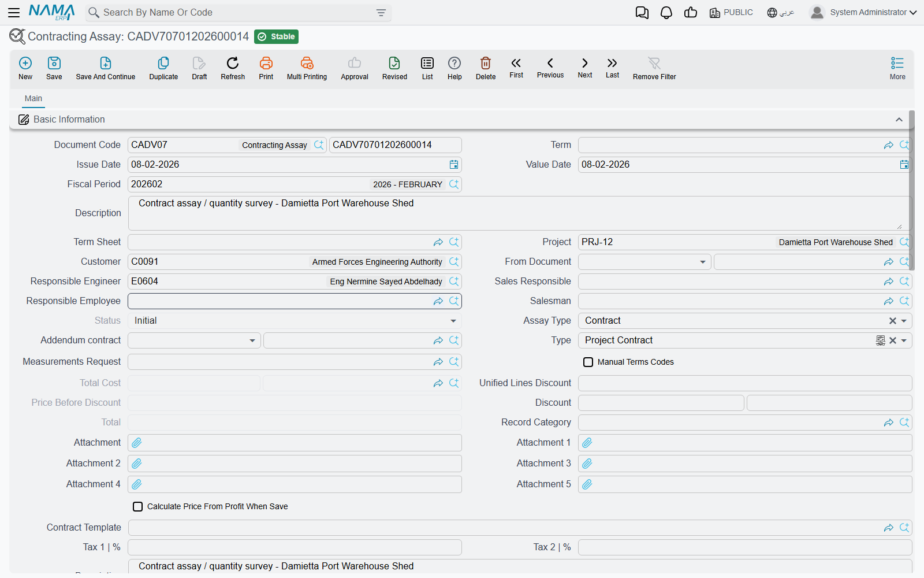Search the Fiscal Period lookup
924x578 pixels.
coord(454,184)
